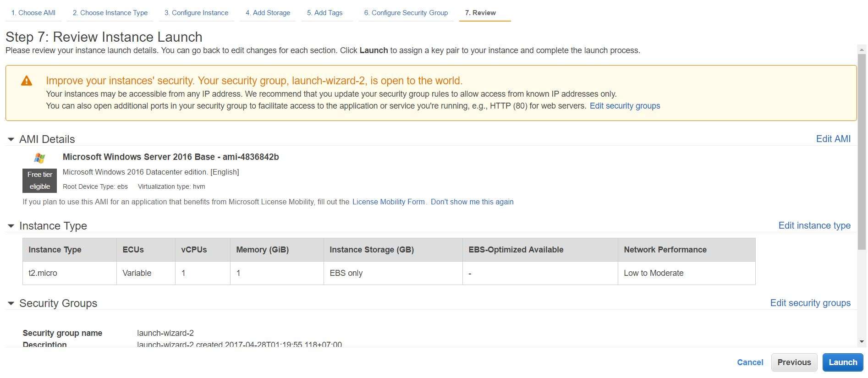The height and width of the screenshot is (378, 868).
Task: Open the Add Storage step tab
Action: [x=268, y=13]
